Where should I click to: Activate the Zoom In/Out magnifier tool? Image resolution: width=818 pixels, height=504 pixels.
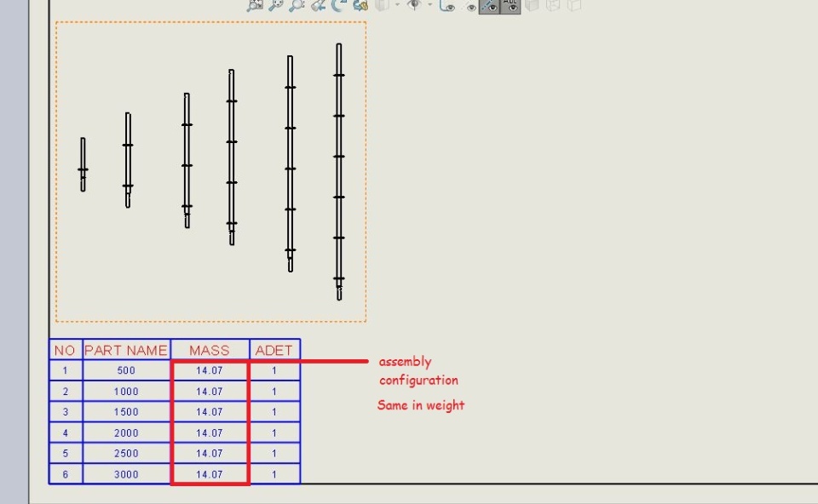[x=297, y=5]
